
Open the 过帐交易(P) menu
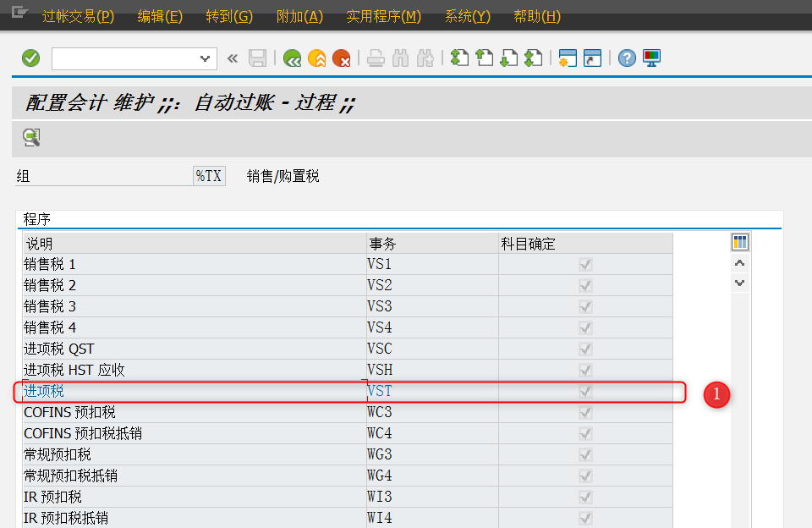pos(78,17)
